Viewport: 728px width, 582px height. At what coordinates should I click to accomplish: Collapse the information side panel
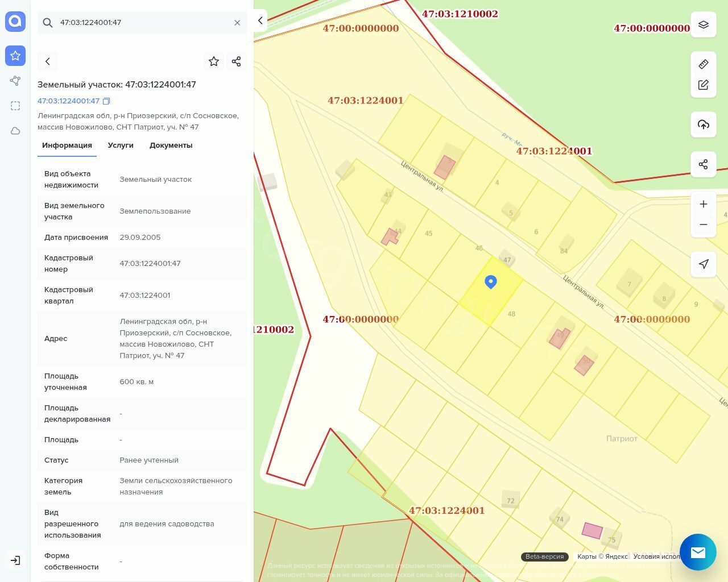point(260,21)
